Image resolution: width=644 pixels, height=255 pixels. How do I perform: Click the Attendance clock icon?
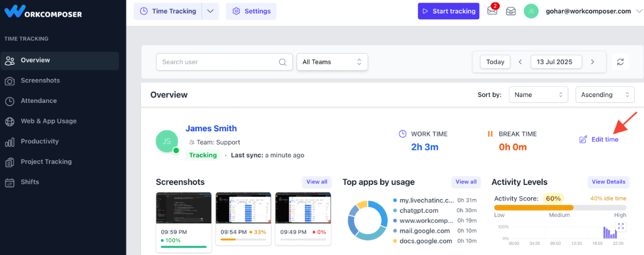click(10, 101)
